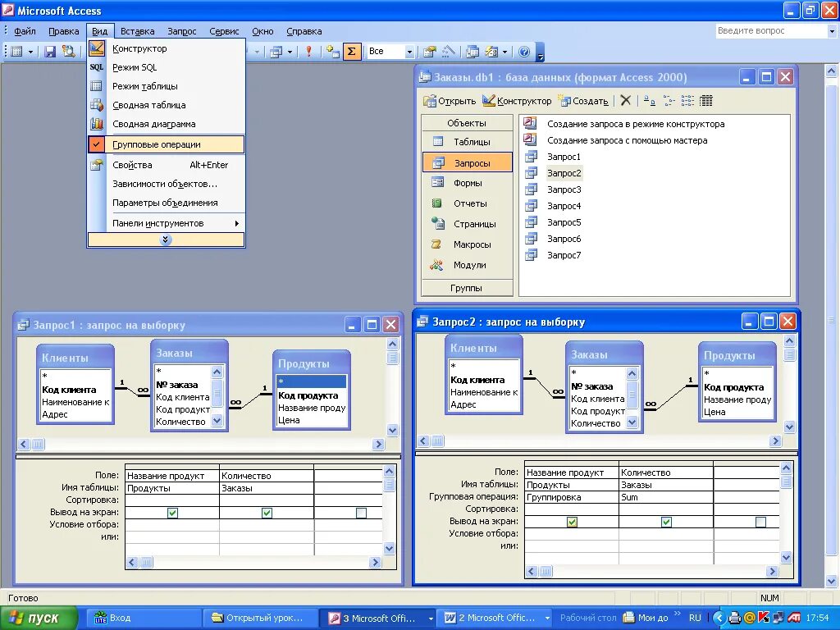The width and height of the screenshot is (840, 630).
Task: Click the пуск Start button
Action: pyautogui.click(x=39, y=618)
